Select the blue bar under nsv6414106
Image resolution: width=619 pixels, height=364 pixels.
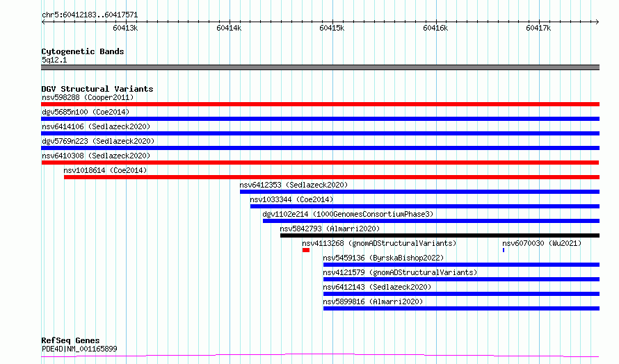point(320,133)
